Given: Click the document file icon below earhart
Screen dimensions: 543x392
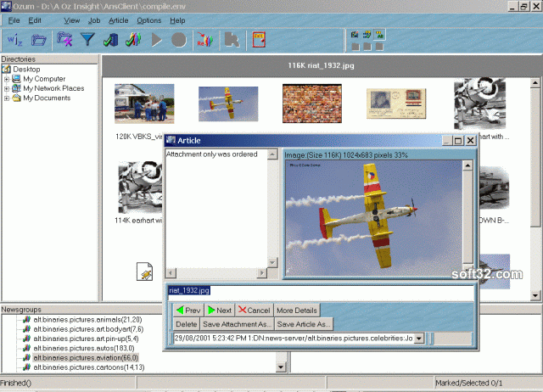Looking at the screenshot, I should [x=144, y=272].
